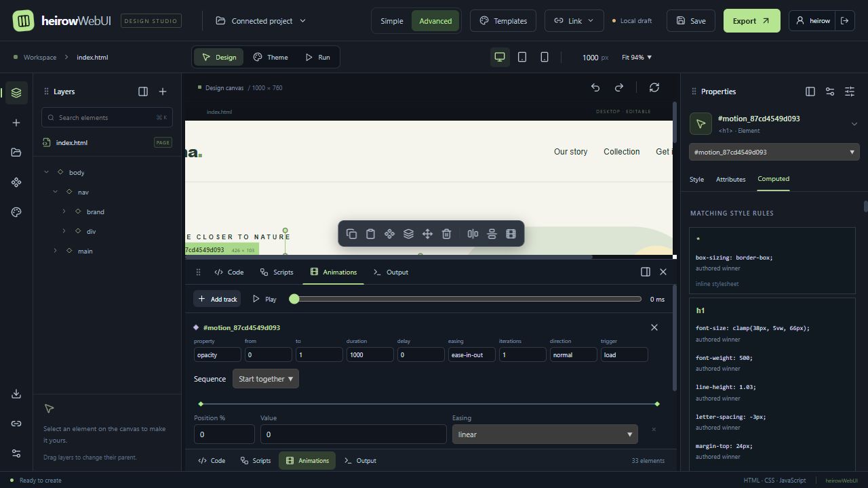Select tablet viewport preview
This screenshot has height=488, width=868.
coord(522,58)
